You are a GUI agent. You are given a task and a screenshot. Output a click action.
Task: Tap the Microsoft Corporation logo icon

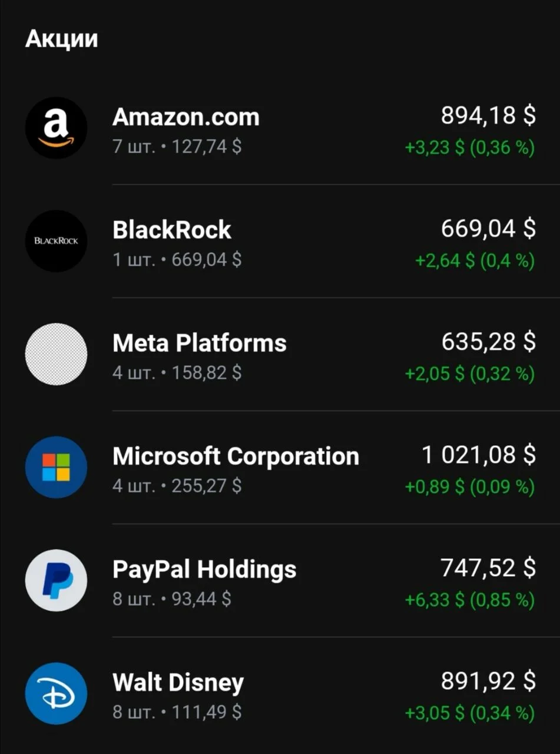56,467
